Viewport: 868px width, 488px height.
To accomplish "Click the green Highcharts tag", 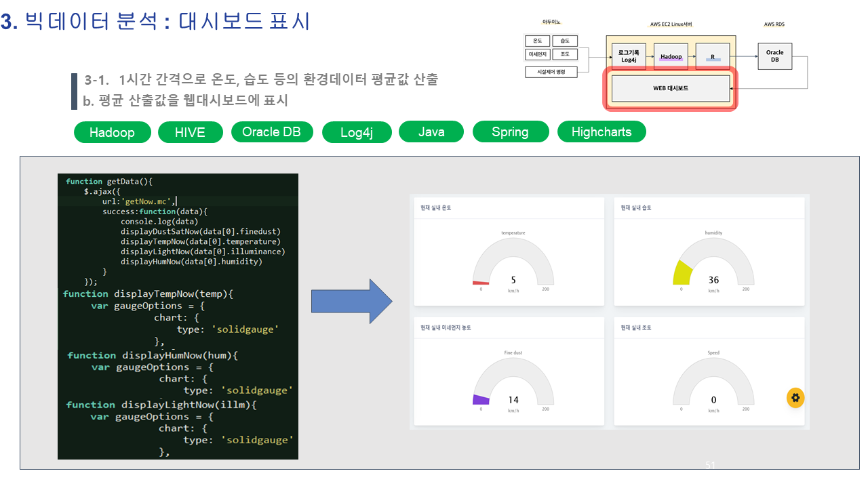I will coord(601,131).
